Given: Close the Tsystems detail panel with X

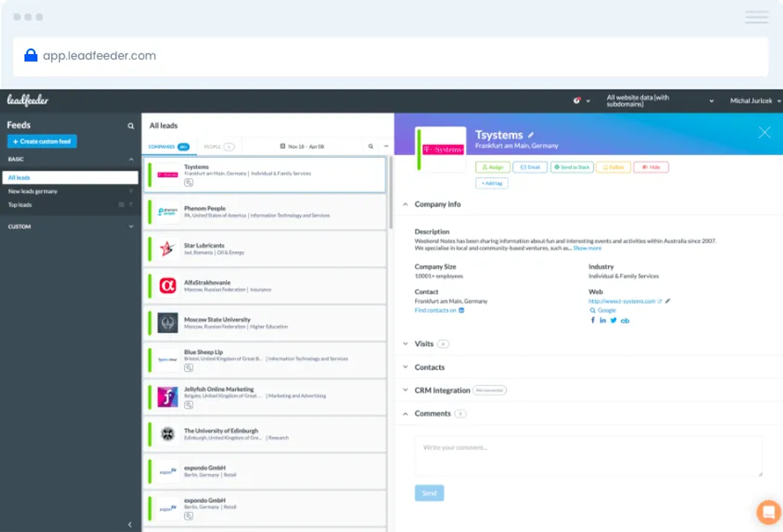Looking at the screenshot, I should (764, 133).
